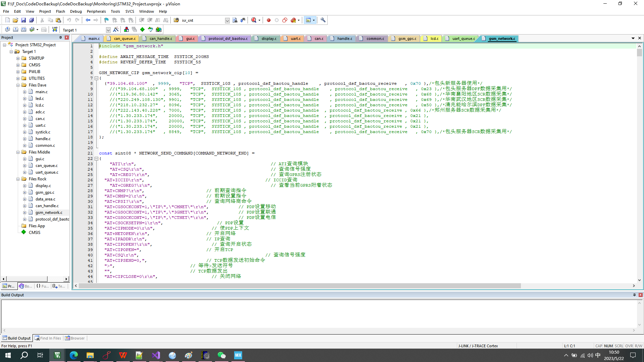
Task: Start debug session magnifier icon
Action: 254,20
